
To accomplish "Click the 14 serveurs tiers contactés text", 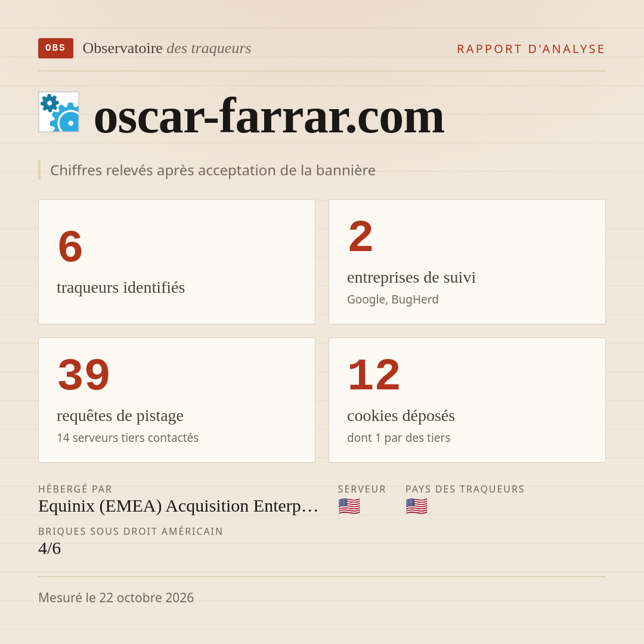I will click(x=128, y=438).
